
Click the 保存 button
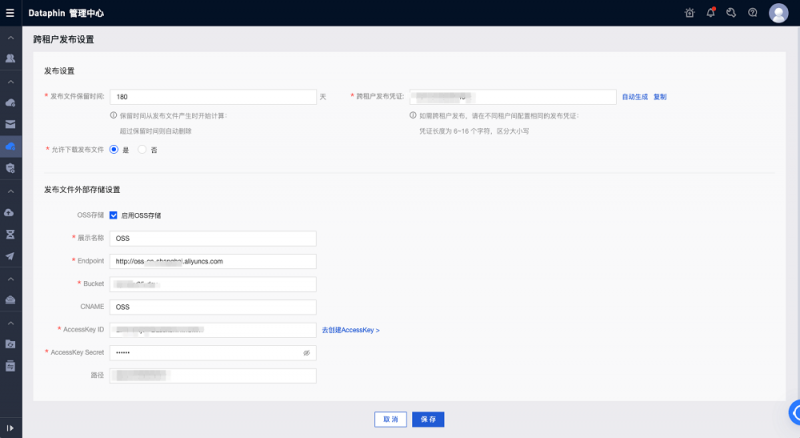pyautogui.click(x=428, y=420)
